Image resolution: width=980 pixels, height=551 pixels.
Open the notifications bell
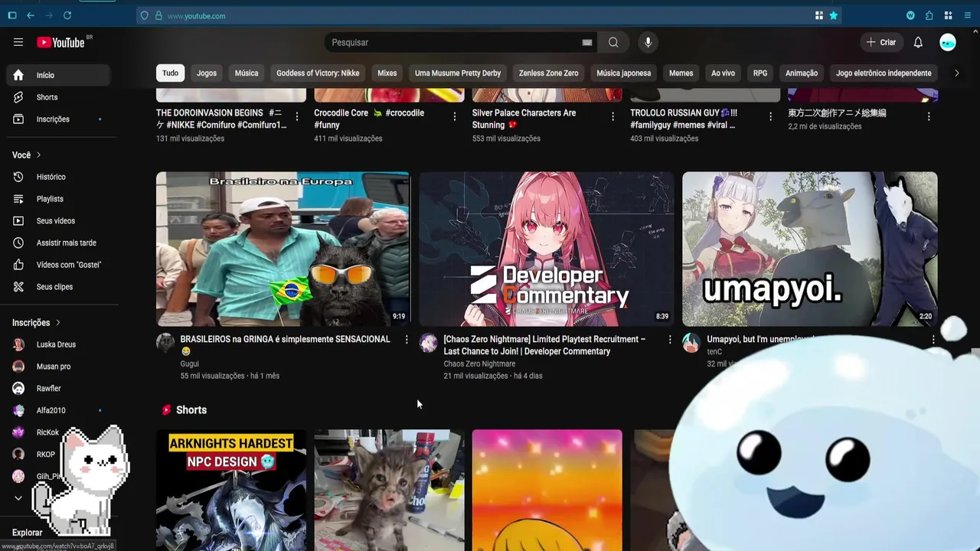[x=918, y=42]
